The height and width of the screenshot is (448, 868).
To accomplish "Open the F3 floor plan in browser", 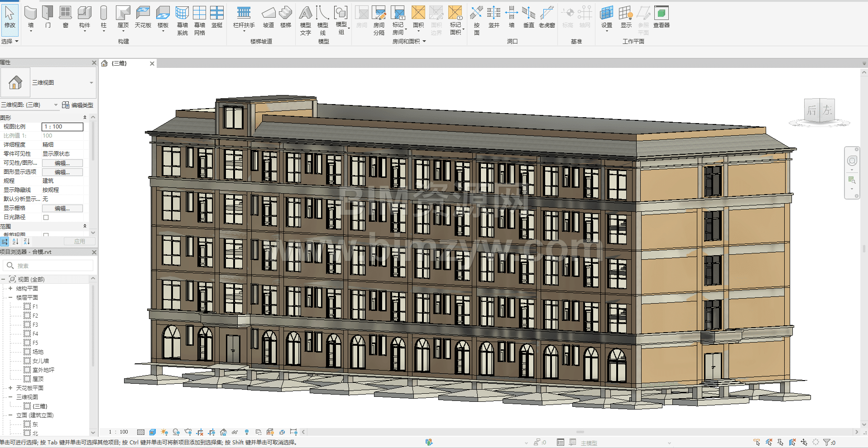I will coord(35,324).
